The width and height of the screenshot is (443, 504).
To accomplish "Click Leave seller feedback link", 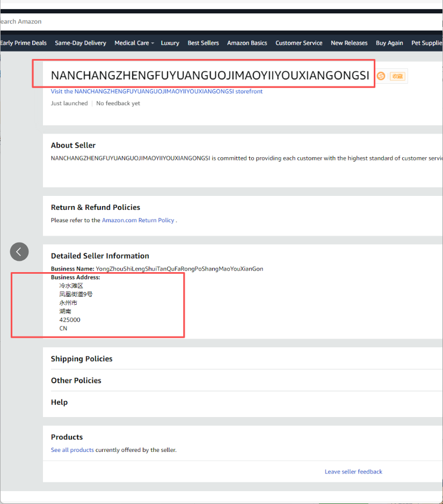I will [353, 472].
